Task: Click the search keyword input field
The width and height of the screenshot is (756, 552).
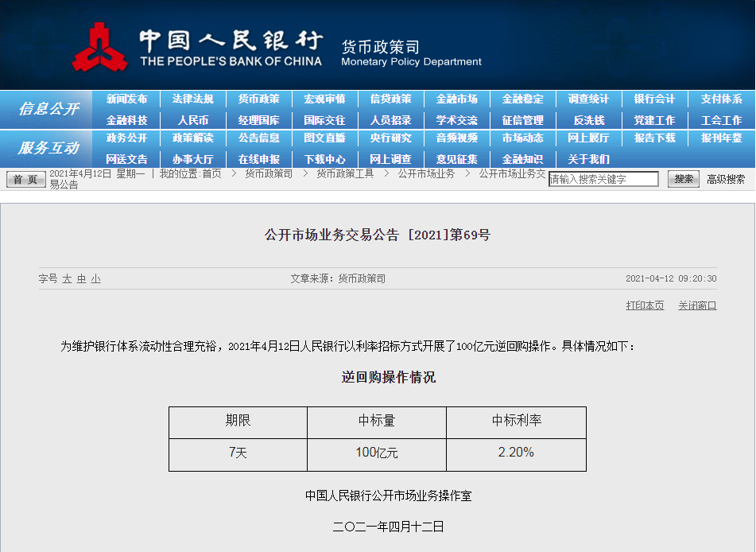Action: point(603,179)
